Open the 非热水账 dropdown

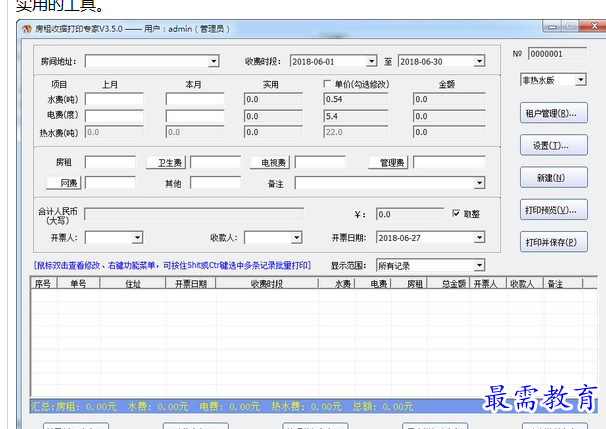(x=581, y=80)
